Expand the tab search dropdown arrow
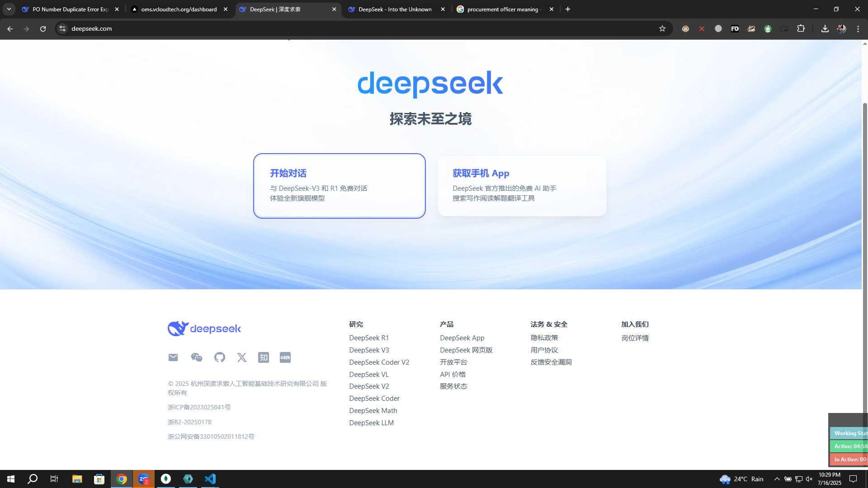868x488 pixels. pos(9,9)
